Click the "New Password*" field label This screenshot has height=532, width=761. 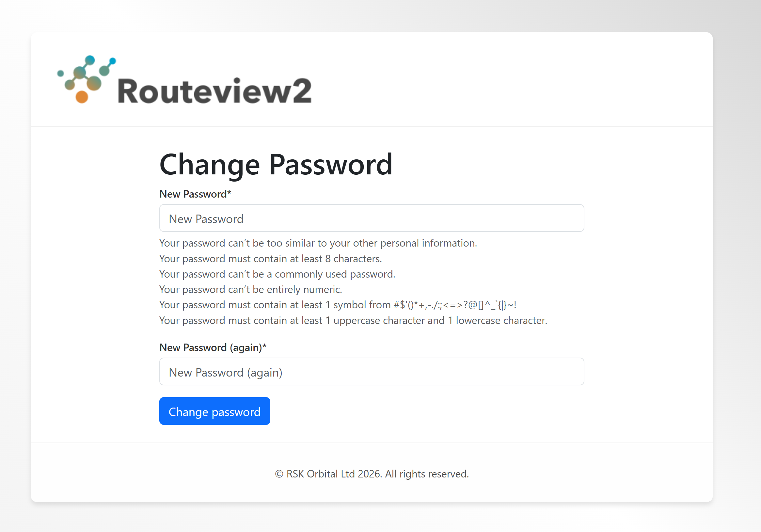(195, 194)
